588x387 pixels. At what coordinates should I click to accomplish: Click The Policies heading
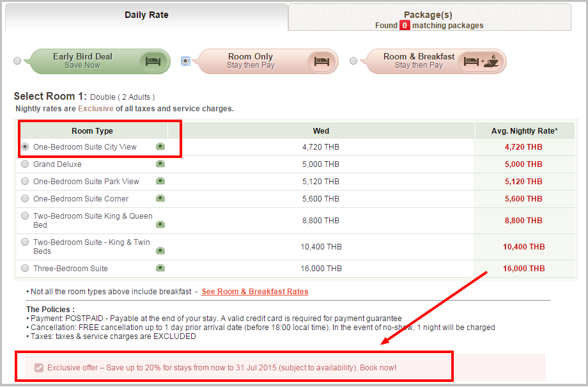click(x=50, y=310)
